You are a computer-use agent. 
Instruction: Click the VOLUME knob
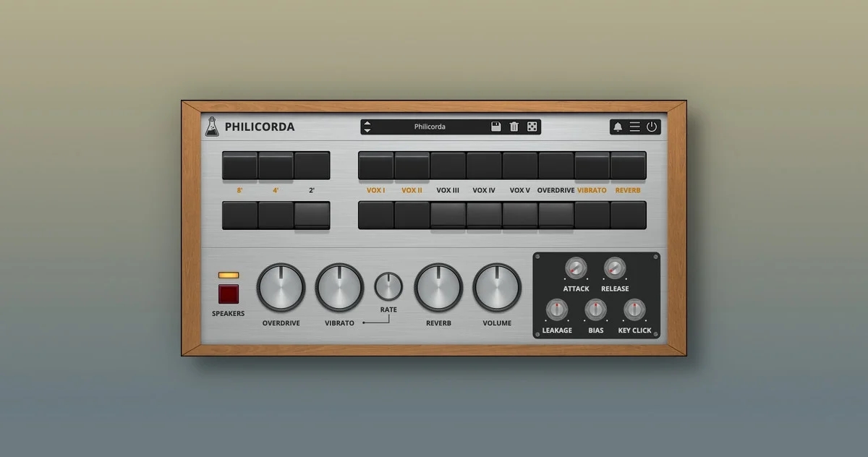click(497, 287)
